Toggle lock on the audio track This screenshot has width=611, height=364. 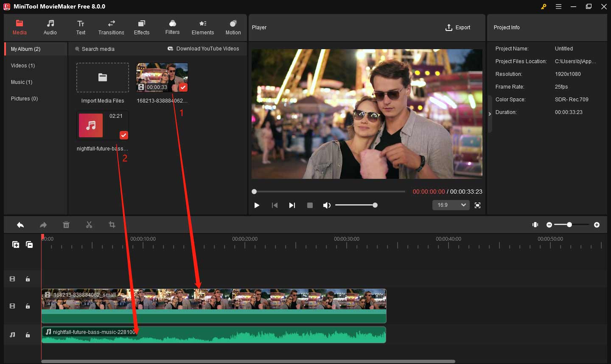(x=28, y=335)
